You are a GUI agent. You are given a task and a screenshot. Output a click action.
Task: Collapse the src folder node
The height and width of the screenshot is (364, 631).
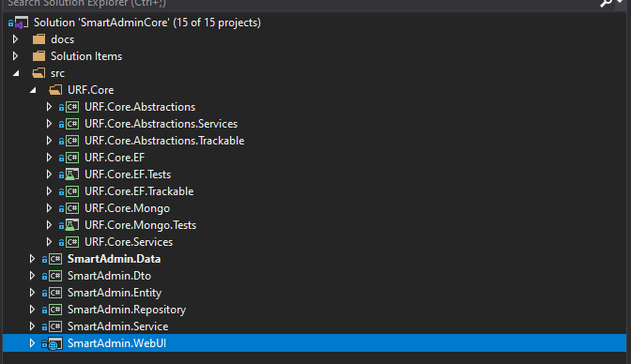pos(16,73)
